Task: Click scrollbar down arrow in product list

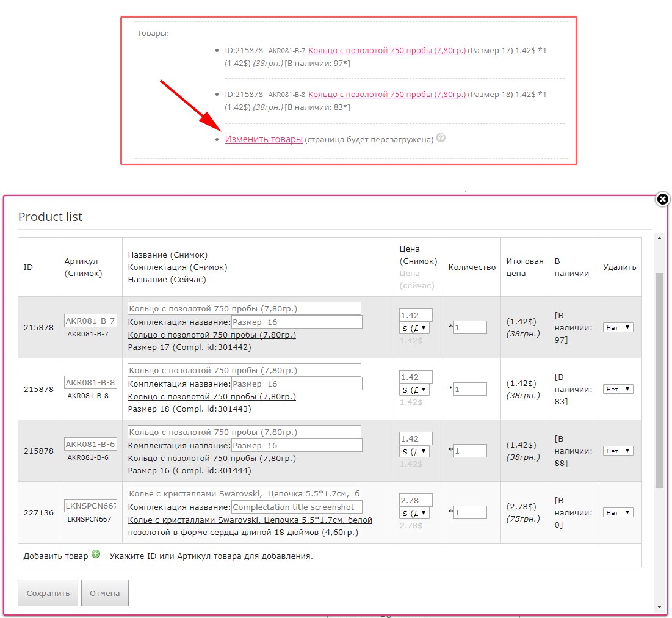Action: coord(659,607)
